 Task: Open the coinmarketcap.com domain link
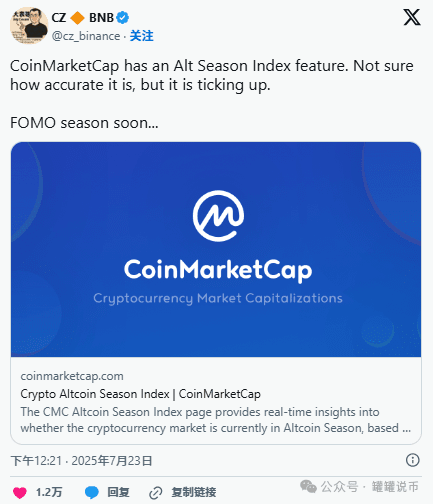[72, 376]
